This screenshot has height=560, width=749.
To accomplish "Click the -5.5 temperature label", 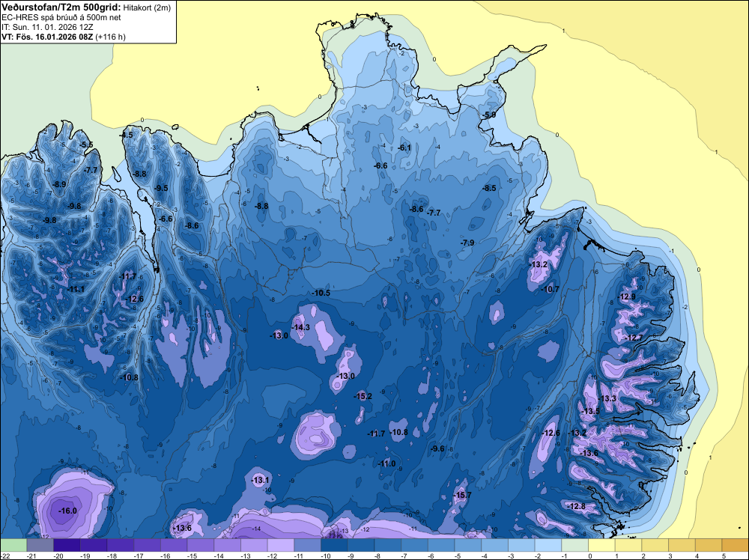I will pos(86,144).
